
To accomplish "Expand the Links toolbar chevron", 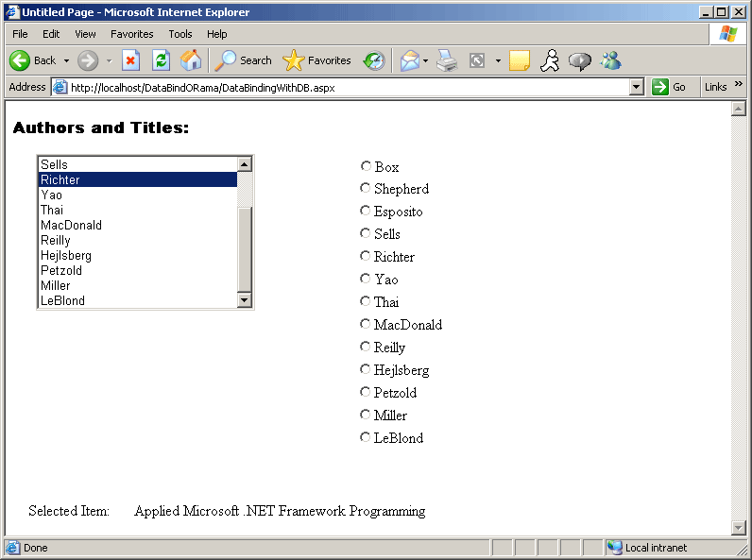I will 739,85.
